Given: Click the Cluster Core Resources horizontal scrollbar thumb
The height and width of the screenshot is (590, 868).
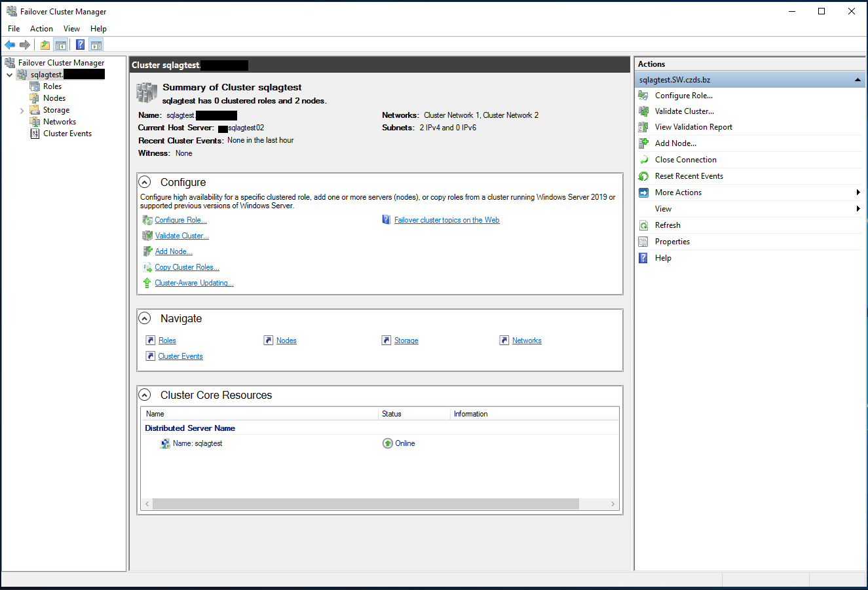Looking at the screenshot, I should coord(366,504).
